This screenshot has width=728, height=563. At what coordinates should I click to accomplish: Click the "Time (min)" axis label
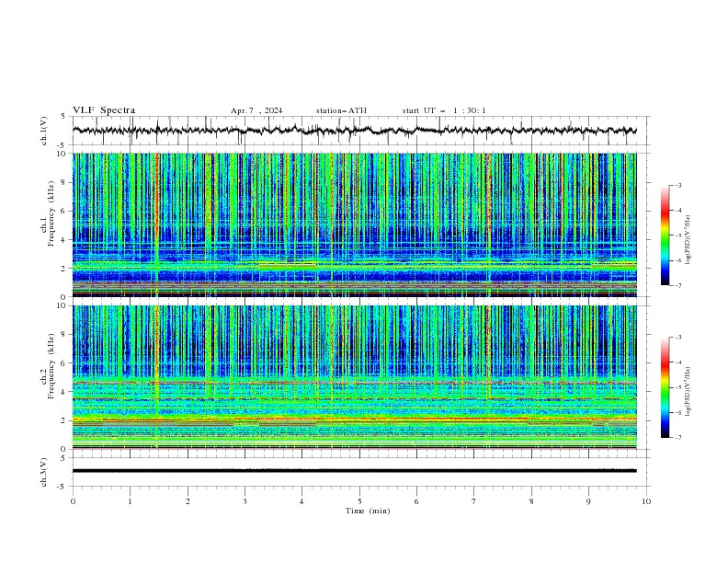pyautogui.click(x=368, y=511)
